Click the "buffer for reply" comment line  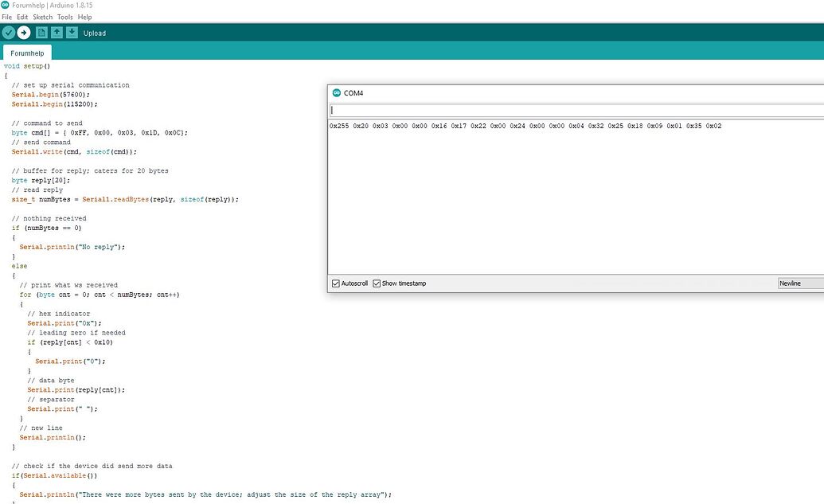[90, 171]
